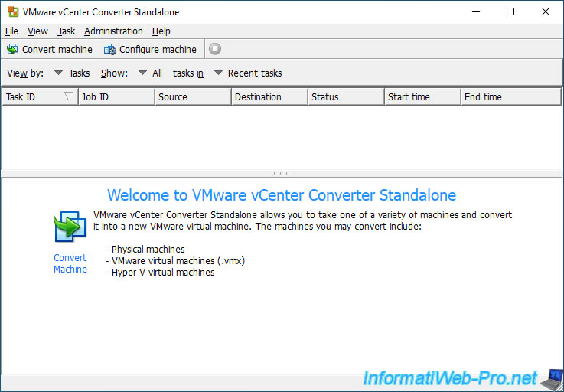Click the End time column header
The width and height of the screenshot is (564, 392).
click(x=511, y=96)
